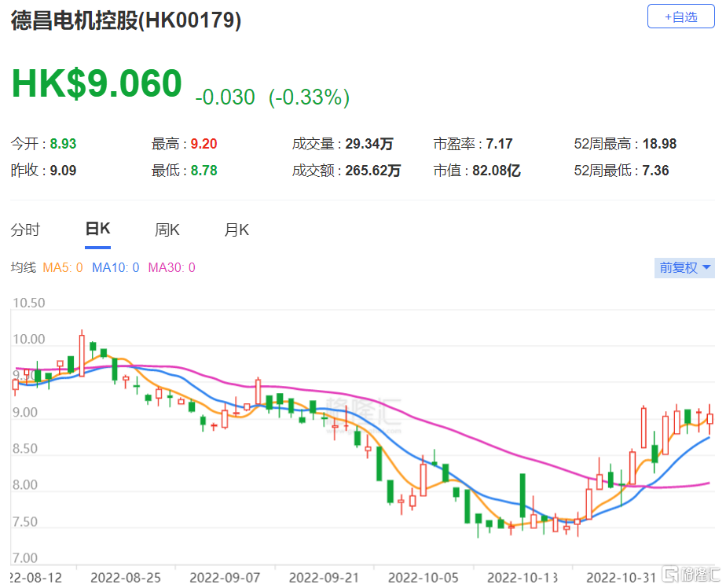Screen dimensions: 726x588
Task: Click the MA5 moving average legend
Action: click(x=63, y=267)
